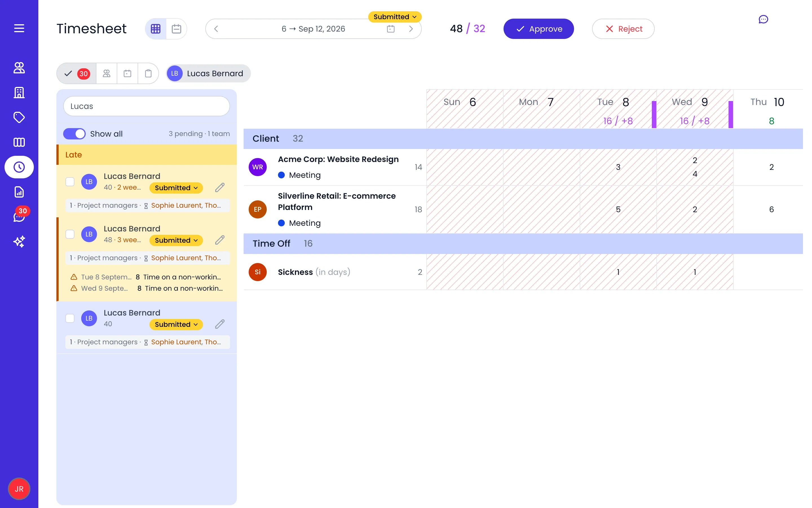This screenshot has height=508, width=812.
Task: Go to next week arrow
Action: tap(411, 29)
